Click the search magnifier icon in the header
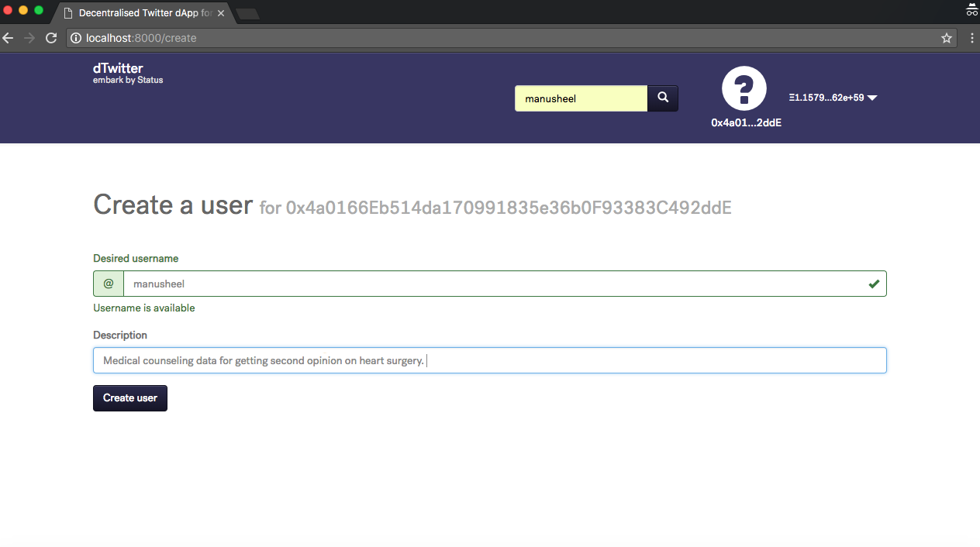The image size is (980, 547). pyautogui.click(x=663, y=98)
